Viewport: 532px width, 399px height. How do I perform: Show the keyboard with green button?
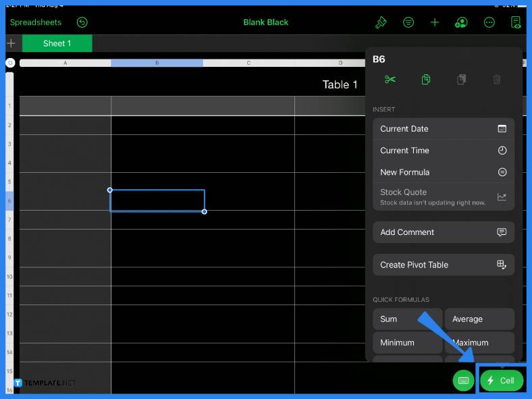pos(463,380)
